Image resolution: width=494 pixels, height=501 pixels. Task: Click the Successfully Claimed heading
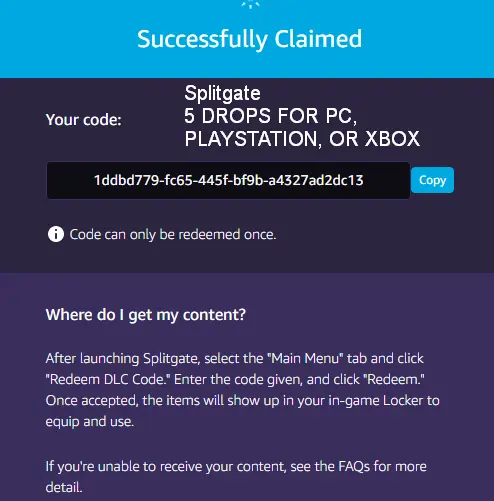(249, 39)
